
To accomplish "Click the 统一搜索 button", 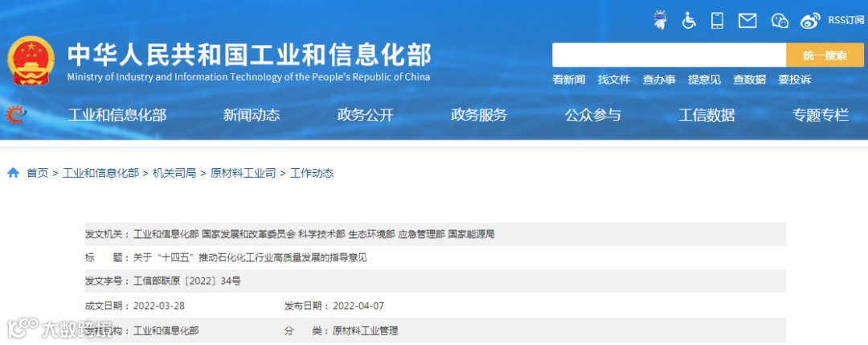I will [825, 55].
